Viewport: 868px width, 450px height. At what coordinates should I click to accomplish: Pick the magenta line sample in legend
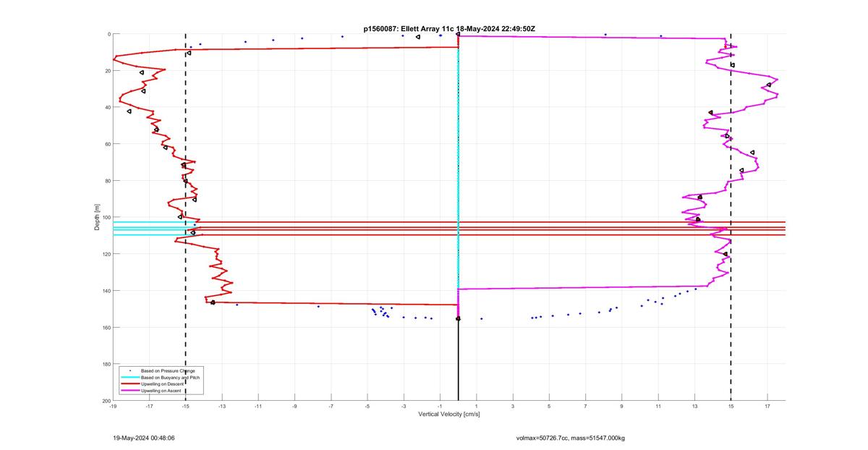[129, 391]
